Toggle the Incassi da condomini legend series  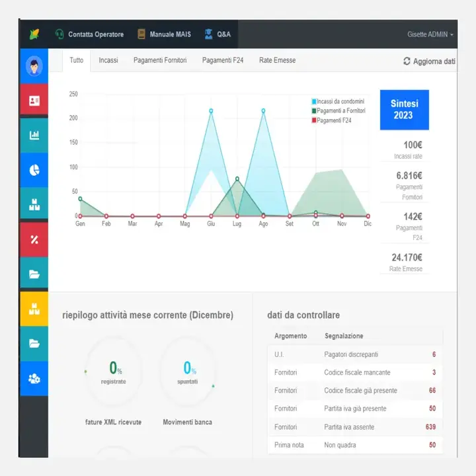(x=338, y=101)
